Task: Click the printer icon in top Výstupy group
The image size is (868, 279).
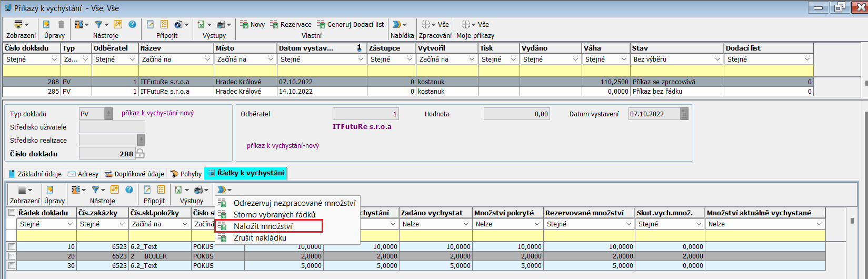Action: point(221,25)
